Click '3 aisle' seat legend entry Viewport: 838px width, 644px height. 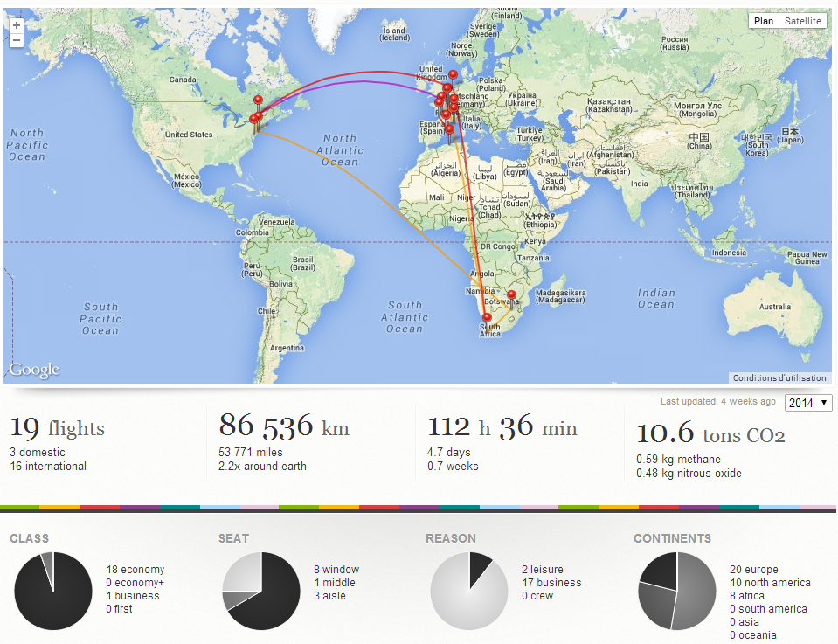click(x=329, y=595)
